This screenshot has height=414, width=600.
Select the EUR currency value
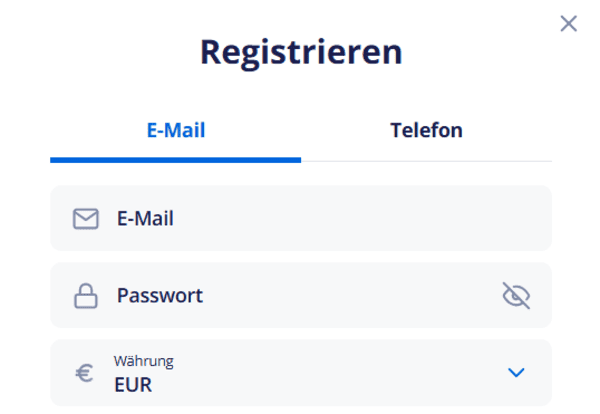click(133, 384)
